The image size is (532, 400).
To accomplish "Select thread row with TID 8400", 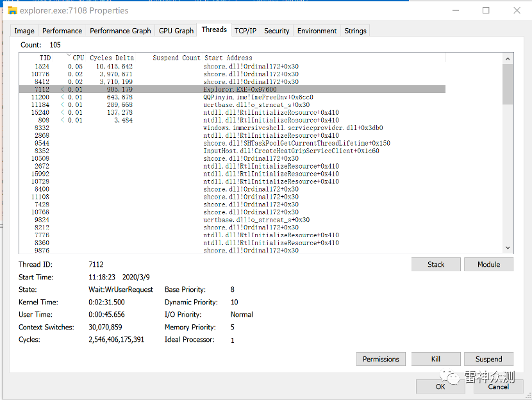I will 232,189.
